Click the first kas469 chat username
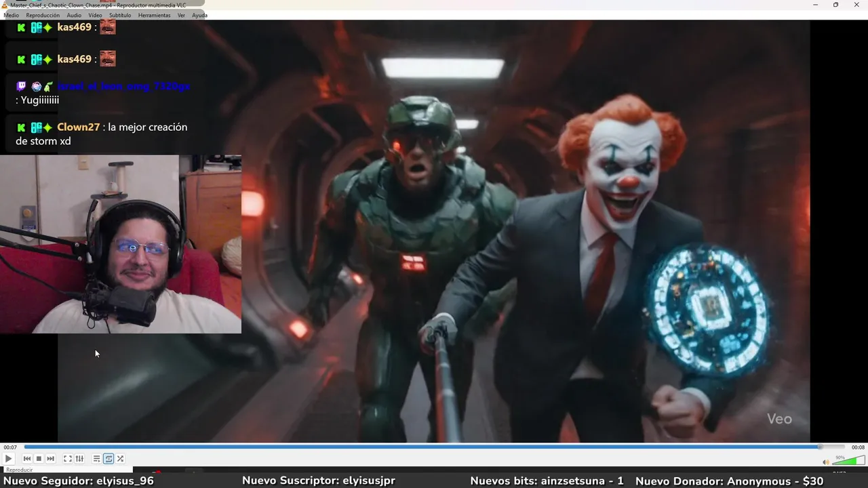868x488 pixels. (74, 27)
